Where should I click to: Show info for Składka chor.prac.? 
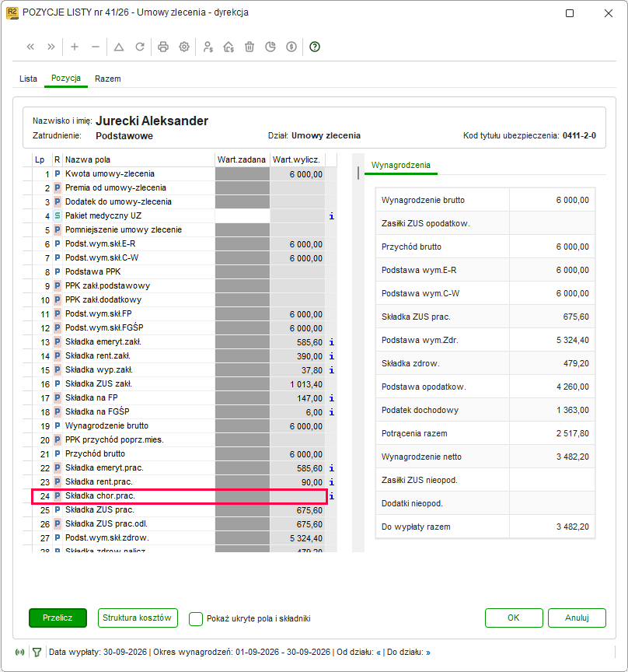pyautogui.click(x=332, y=496)
